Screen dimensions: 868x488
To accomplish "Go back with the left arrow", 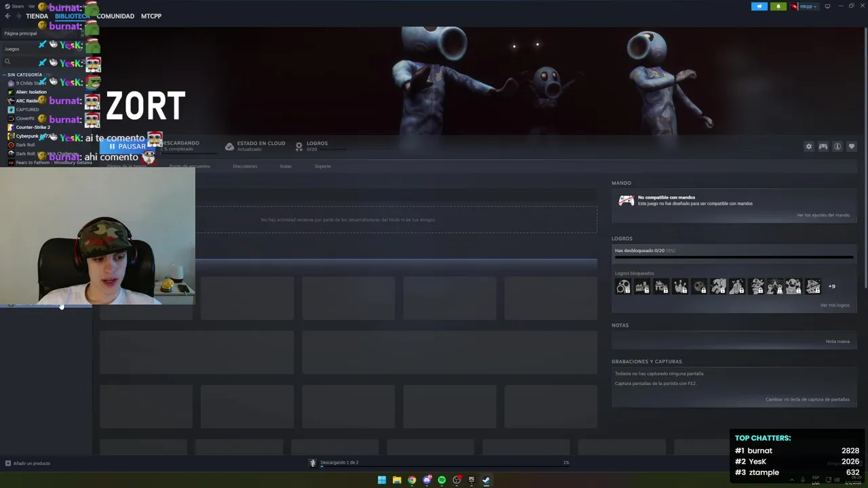I will point(7,16).
